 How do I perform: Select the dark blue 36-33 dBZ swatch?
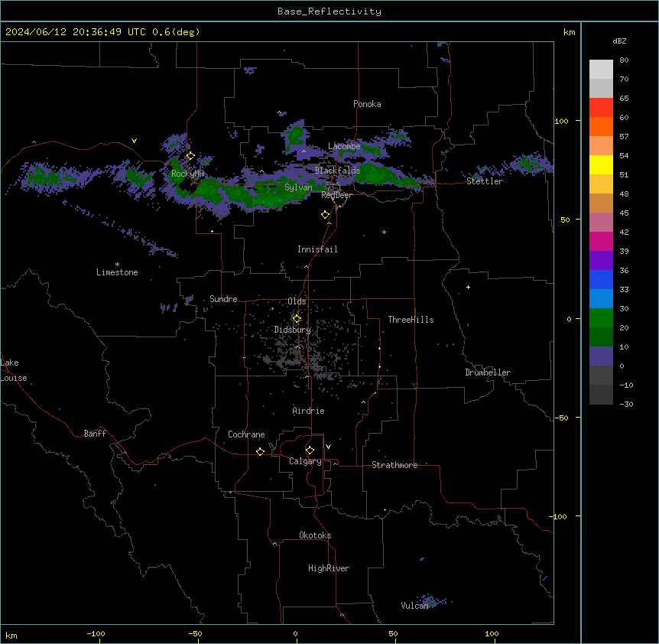(x=601, y=279)
